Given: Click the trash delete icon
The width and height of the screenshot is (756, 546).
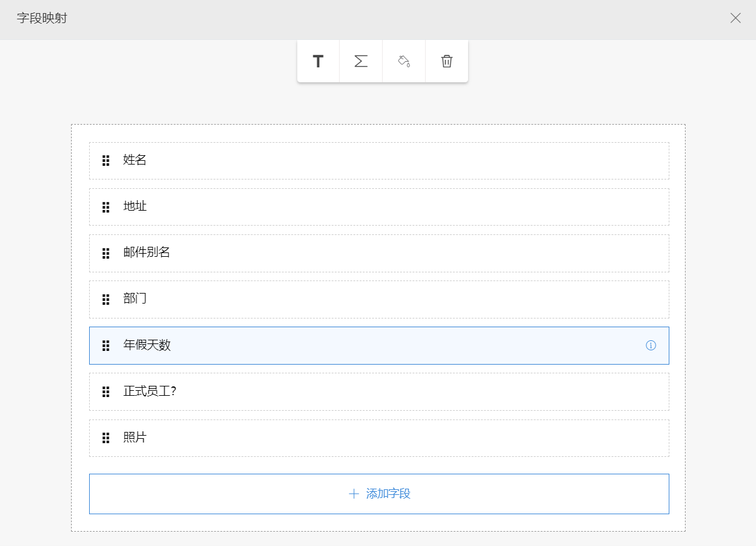Looking at the screenshot, I should pyautogui.click(x=446, y=61).
